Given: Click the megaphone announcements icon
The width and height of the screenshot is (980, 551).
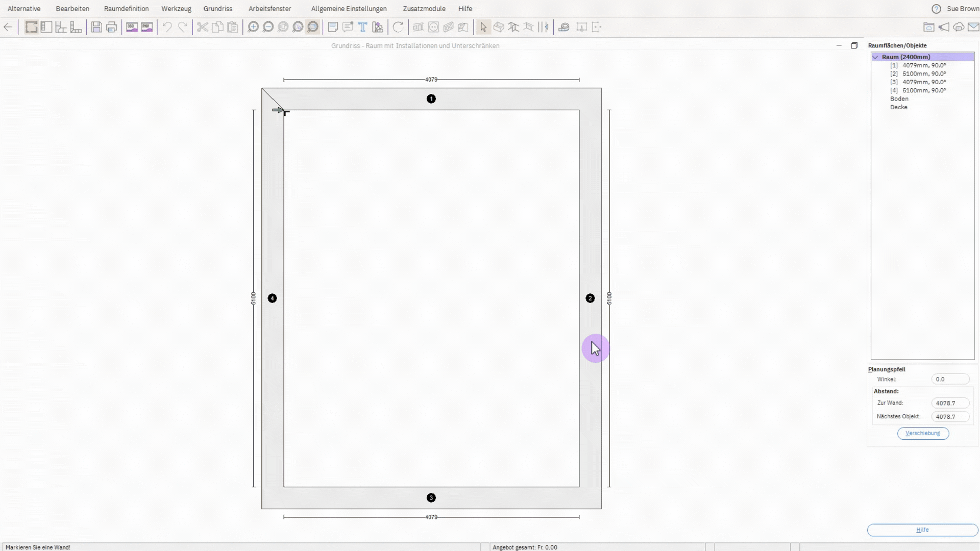Looking at the screenshot, I should pyautogui.click(x=944, y=27).
